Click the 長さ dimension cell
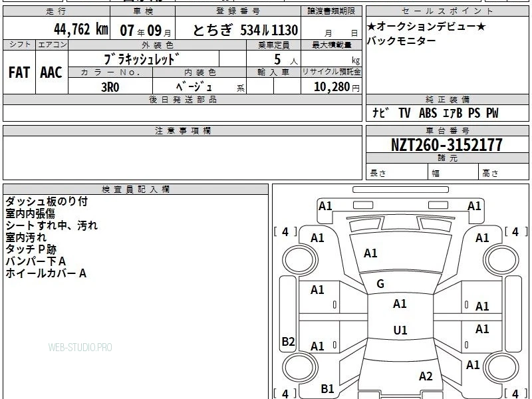Viewport: 532px width, 399px height. [397, 173]
